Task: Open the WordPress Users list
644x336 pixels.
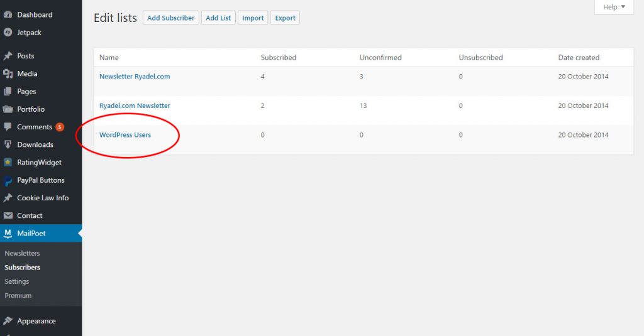Action: click(x=125, y=135)
